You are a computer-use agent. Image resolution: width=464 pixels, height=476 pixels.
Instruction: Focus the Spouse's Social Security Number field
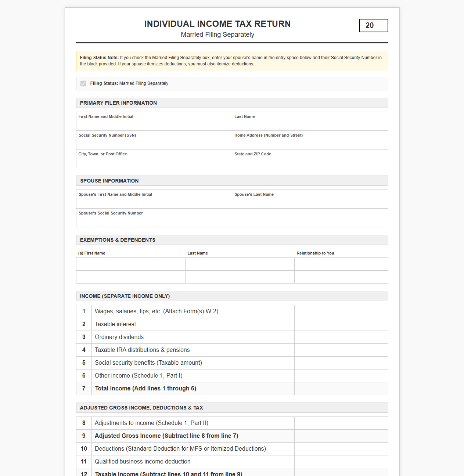(x=232, y=218)
